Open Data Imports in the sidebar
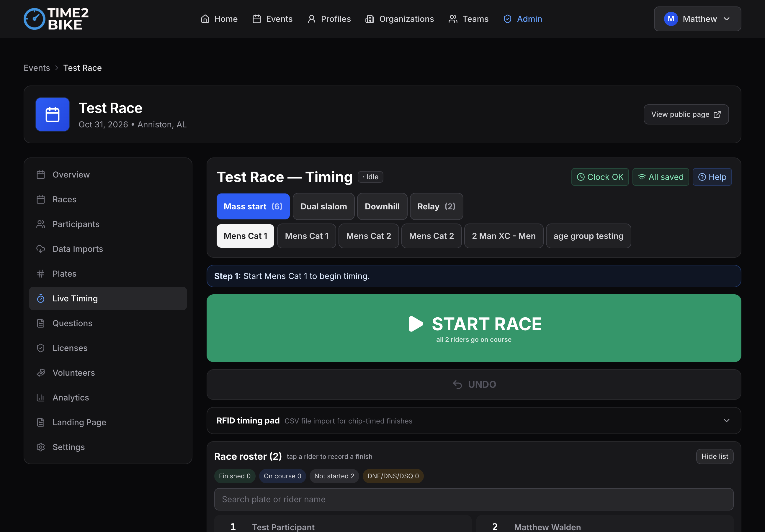This screenshot has height=532, width=765. tap(108, 249)
